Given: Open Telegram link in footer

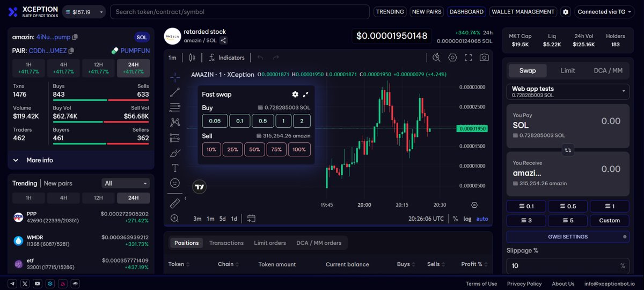Looking at the screenshot, I should pyautogui.click(x=13, y=284).
